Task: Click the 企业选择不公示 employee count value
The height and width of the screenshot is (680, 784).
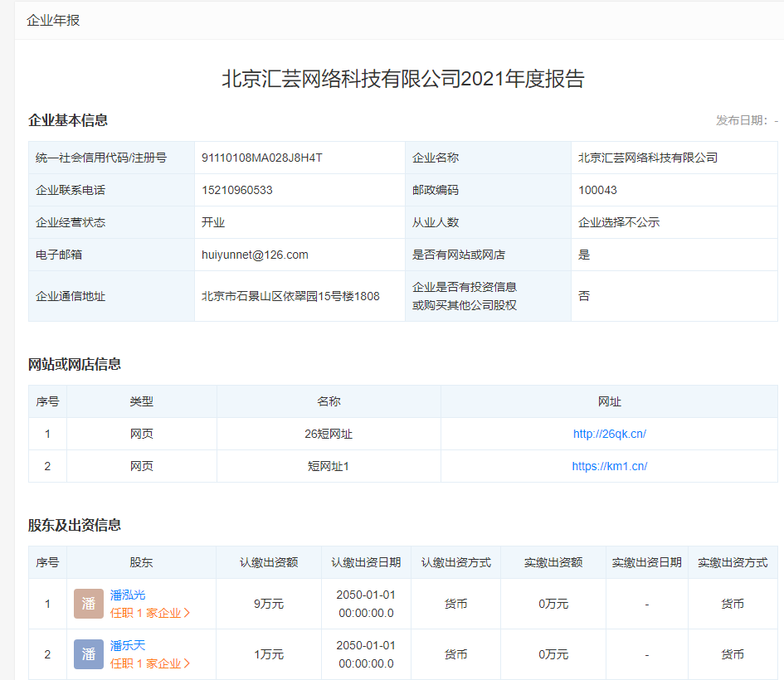Action: tap(619, 222)
